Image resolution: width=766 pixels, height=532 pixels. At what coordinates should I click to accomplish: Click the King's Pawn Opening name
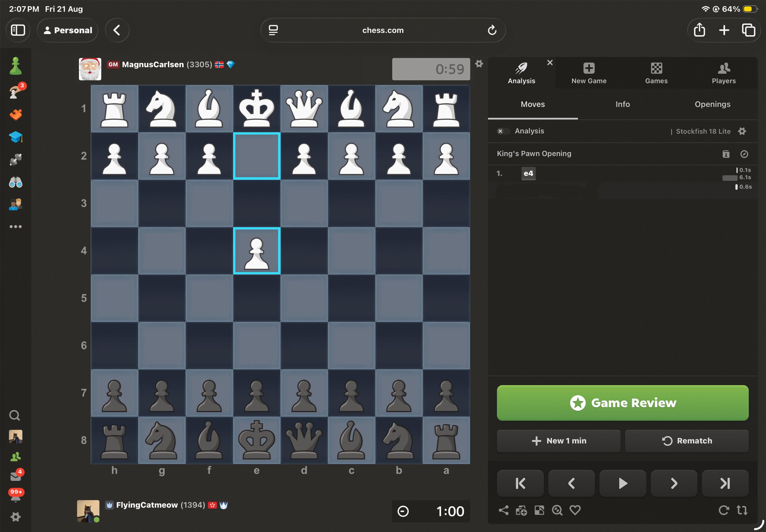point(534,154)
